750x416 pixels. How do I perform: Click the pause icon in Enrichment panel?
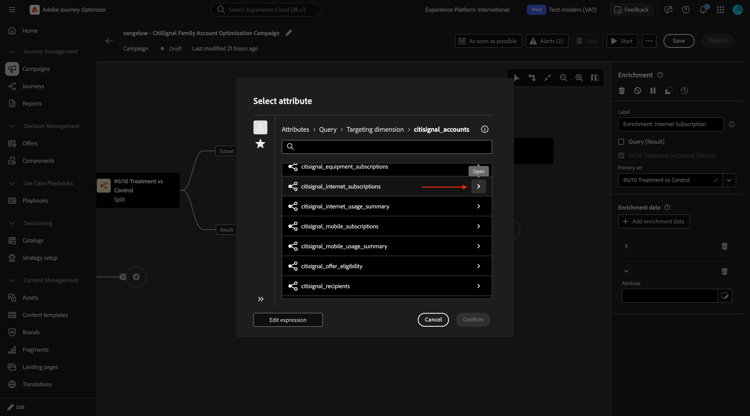click(x=653, y=91)
